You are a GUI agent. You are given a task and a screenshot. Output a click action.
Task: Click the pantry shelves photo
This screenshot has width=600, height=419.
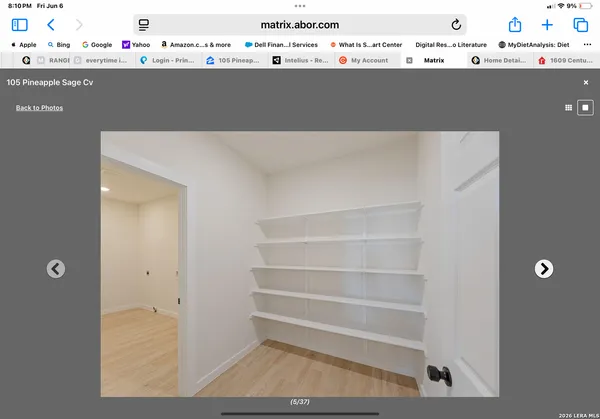(299, 263)
